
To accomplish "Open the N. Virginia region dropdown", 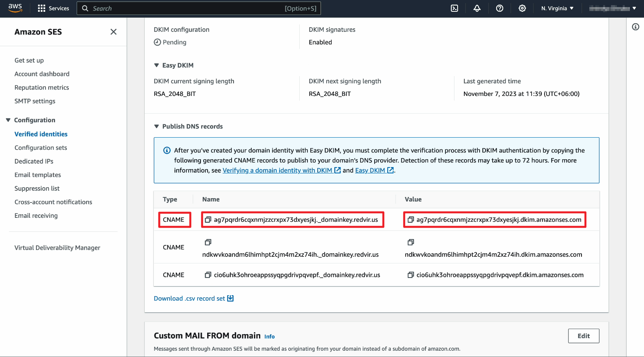I will (x=557, y=8).
